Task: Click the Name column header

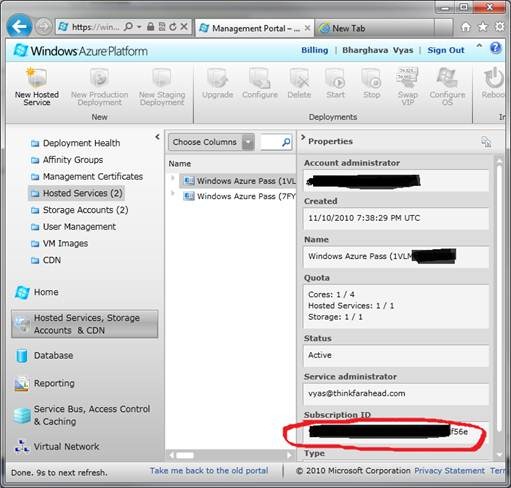Action: coord(180,164)
